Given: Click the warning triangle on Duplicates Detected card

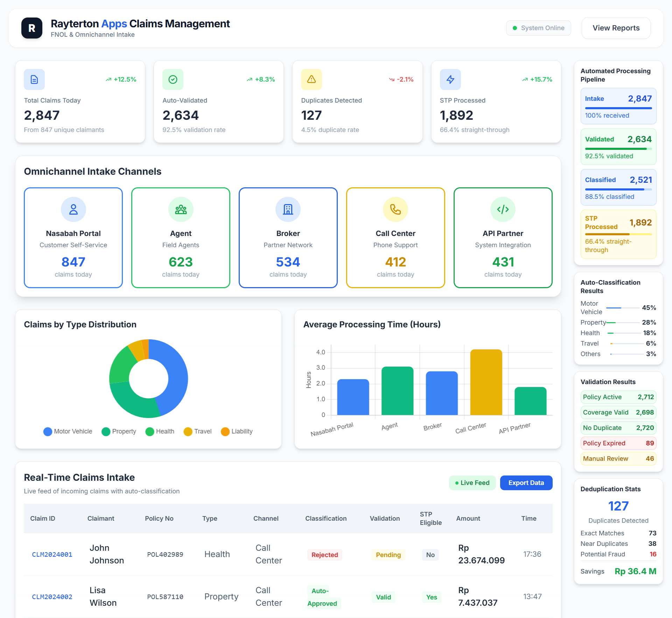Looking at the screenshot, I should pyautogui.click(x=311, y=79).
